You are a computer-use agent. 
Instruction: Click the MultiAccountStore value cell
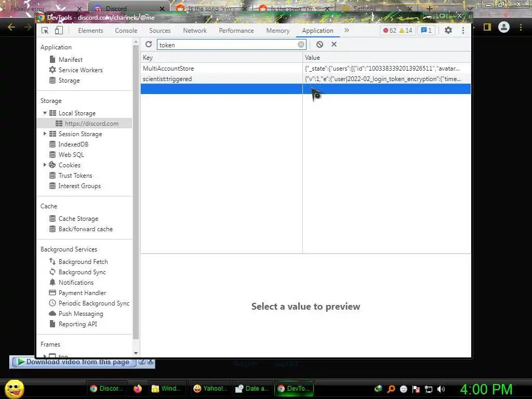[387, 68]
